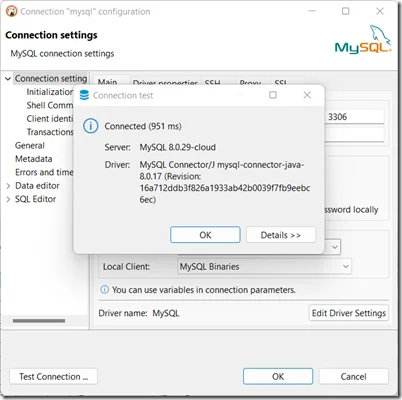Click the database icon in the Connection test title
Viewport: 402px width, 400px height.
84,95
